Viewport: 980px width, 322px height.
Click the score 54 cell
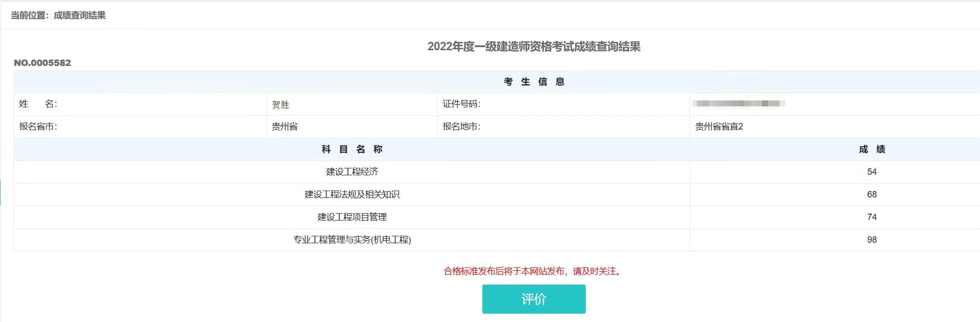[872, 172]
